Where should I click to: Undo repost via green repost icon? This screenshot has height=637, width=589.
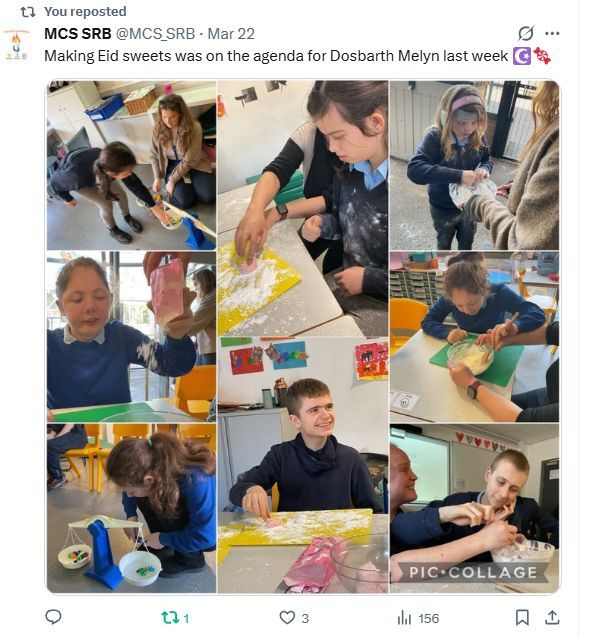[x=169, y=618]
